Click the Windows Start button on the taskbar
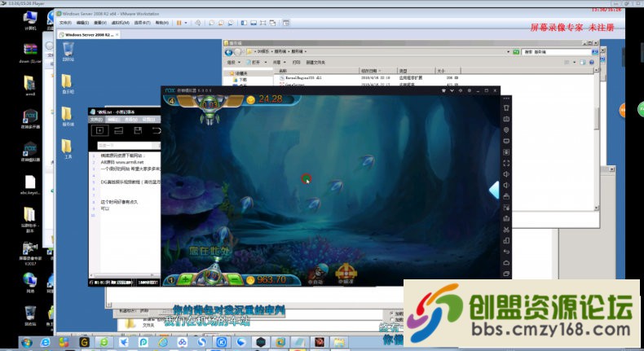 tap(27, 342)
